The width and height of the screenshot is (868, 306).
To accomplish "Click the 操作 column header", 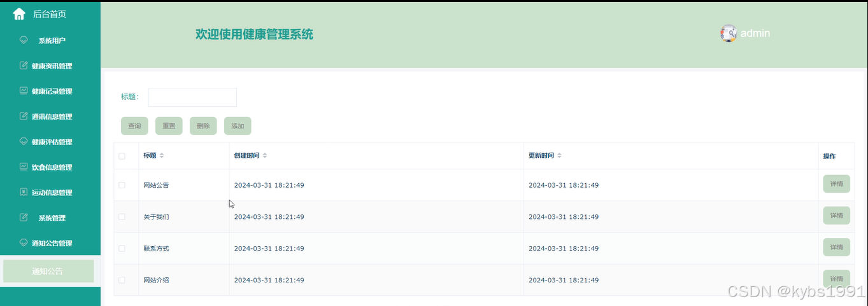I will click(829, 156).
